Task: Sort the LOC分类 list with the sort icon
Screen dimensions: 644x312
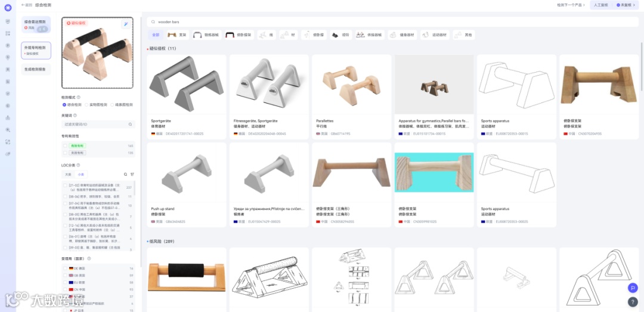Action: (x=132, y=174)
